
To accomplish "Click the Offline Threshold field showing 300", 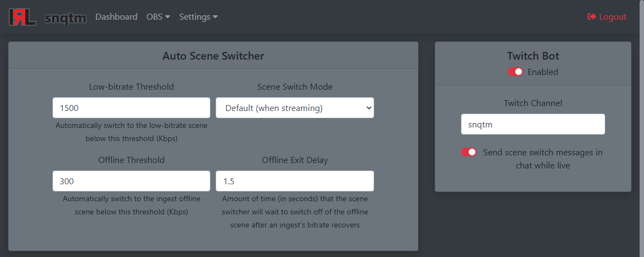I will pyautogui.click(x=131, y=181).
